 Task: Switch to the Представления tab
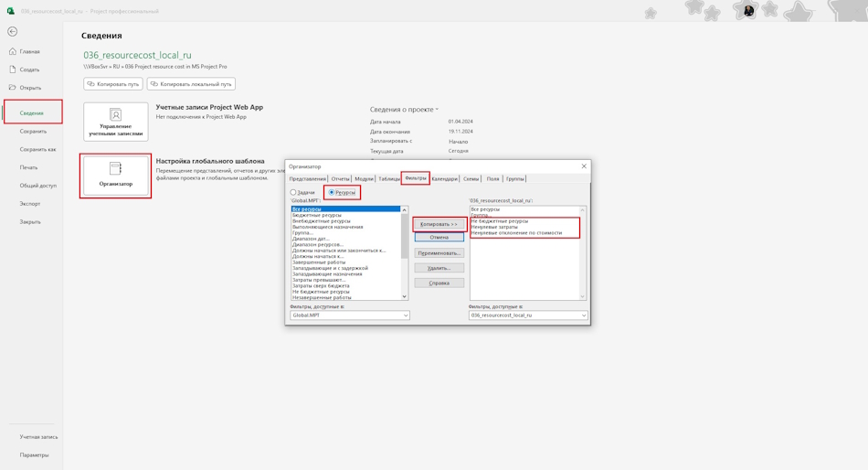point(308,178)
